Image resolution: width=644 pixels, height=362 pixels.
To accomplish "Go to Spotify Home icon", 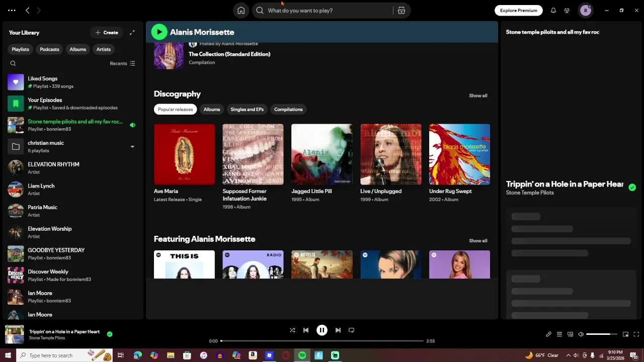I will [x=241, y=11].
